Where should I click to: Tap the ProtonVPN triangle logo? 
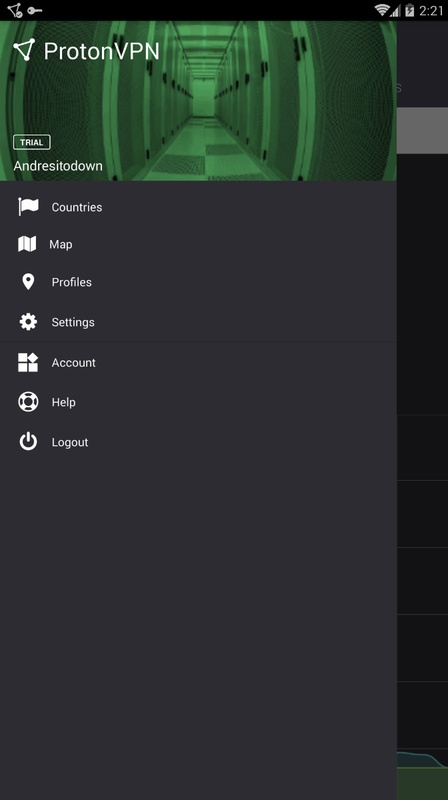tap(24, 50)
